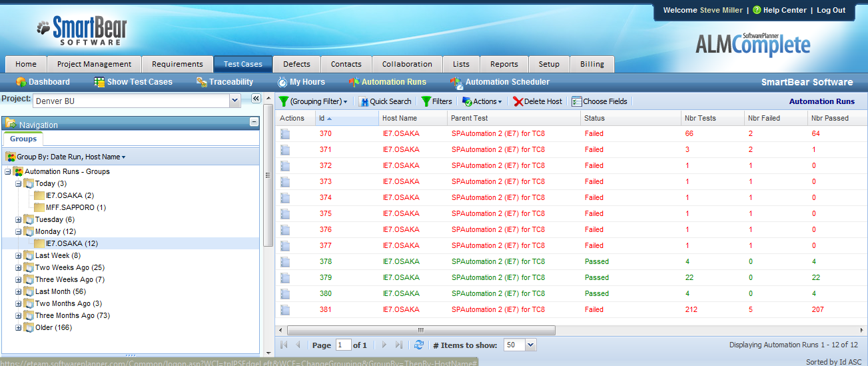Click the horizontal scrollbar of the grid
This screenshot has width=868, height=366.
420,330
